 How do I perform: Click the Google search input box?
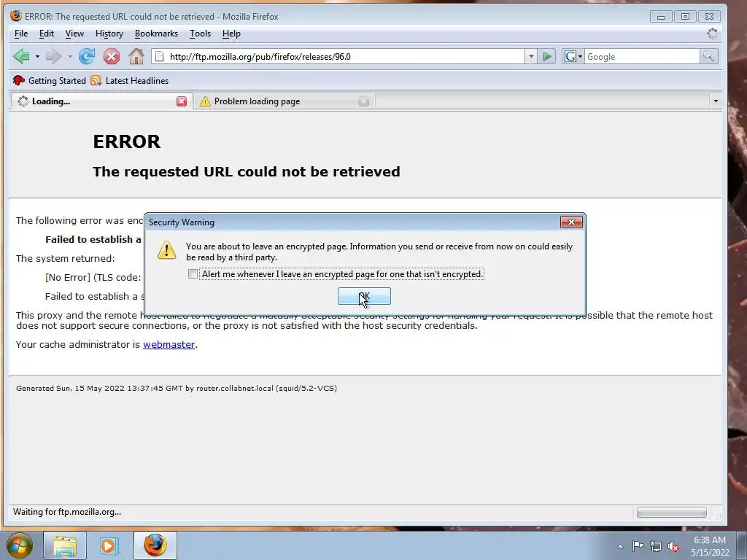(x=642, y=57)
